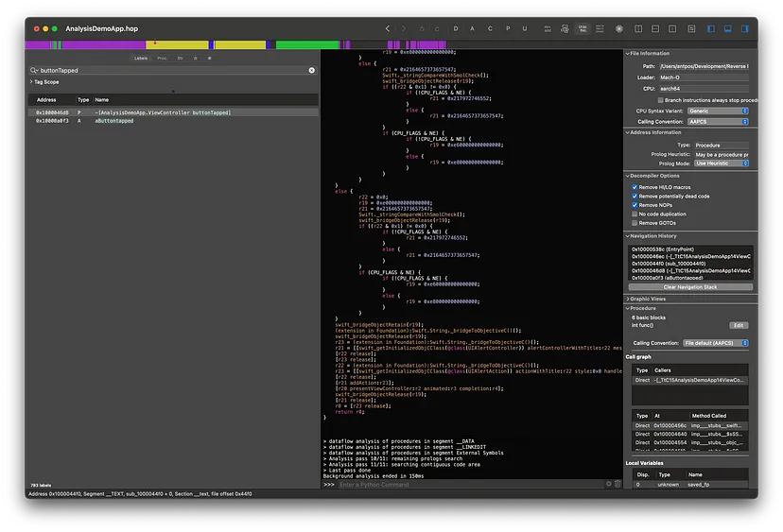The height and width of the screenshot is (532, 783).
Task: Mark selection as procedure with P button
Action: click(x=507, y=28)
